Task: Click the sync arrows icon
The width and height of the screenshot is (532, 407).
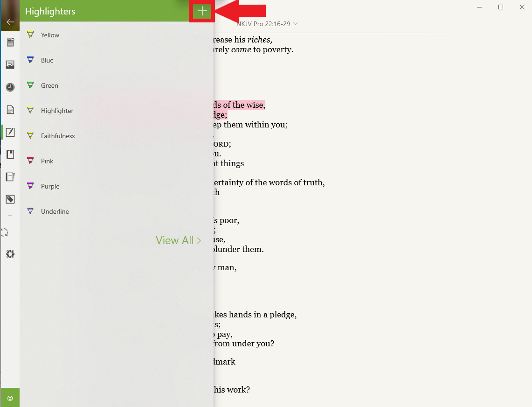Action: coord(6,232)
